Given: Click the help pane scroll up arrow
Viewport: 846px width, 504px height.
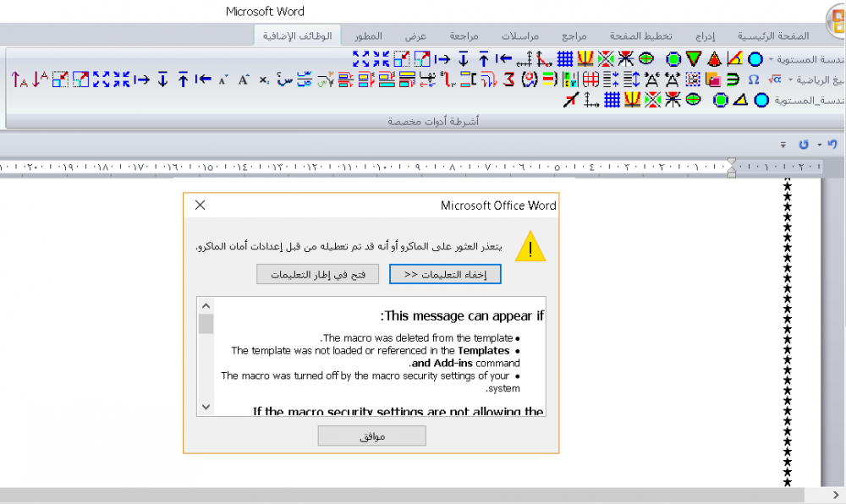Looking at the screenshot, I should (x=206, y=305).
